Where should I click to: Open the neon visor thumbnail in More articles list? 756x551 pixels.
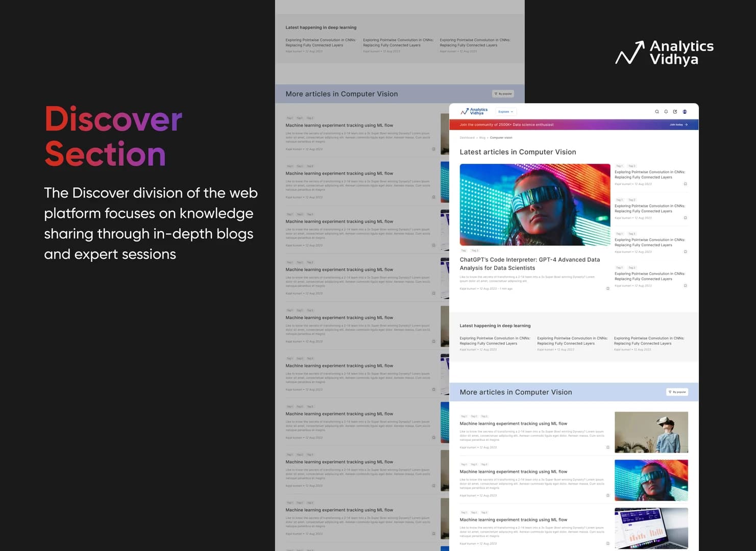point(651,480)
